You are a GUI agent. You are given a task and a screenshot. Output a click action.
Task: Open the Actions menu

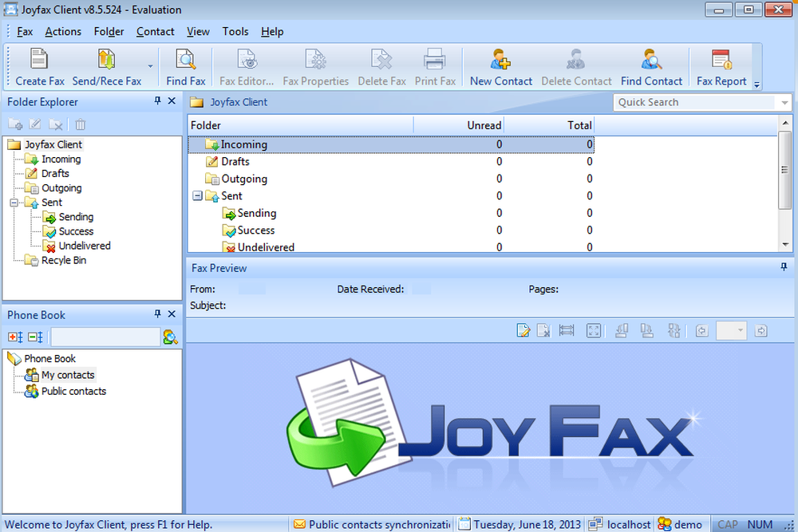[63, 31]
